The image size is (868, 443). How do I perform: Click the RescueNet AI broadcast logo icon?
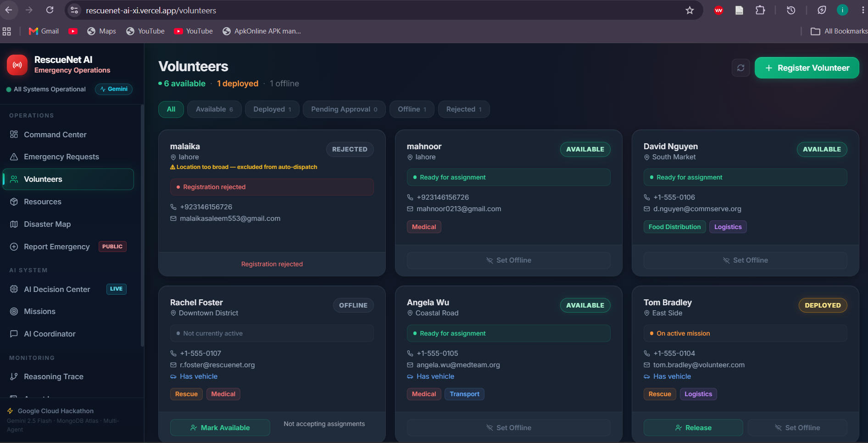[x=17, y=65]
